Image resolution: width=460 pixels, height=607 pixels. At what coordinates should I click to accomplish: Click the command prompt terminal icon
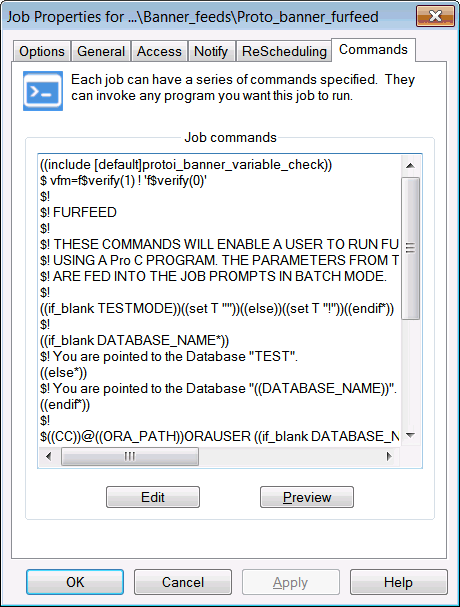(43, 91)
